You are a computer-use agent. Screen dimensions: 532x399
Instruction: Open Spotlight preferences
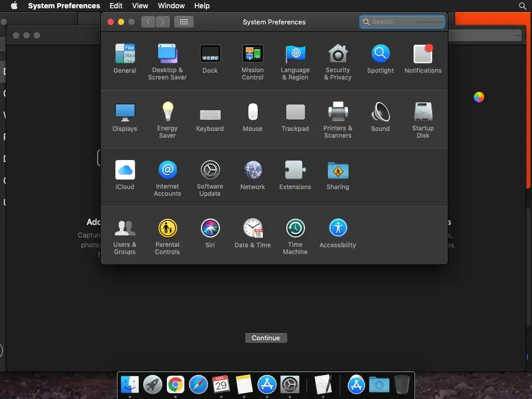coord(380,58)
